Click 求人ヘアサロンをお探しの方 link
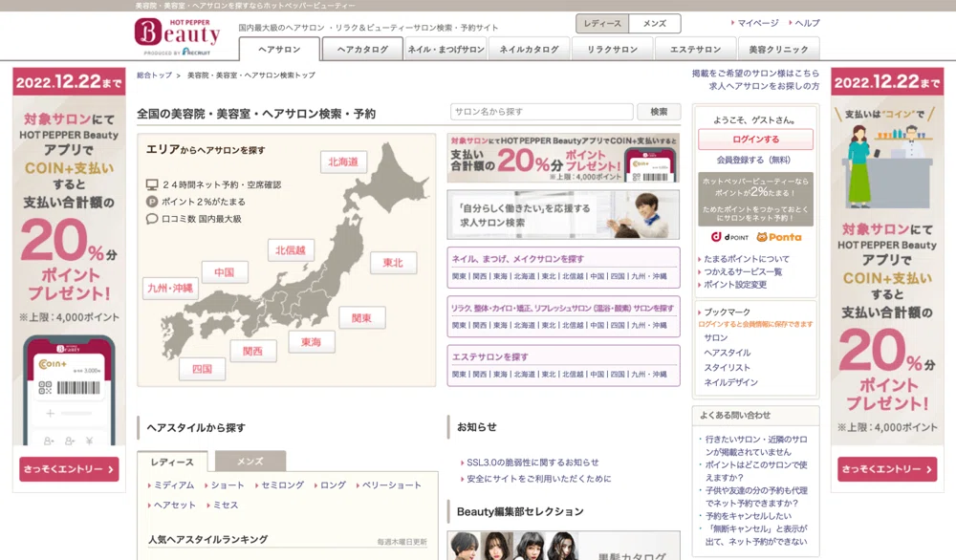Screen dimensions: 956x560 [764, 87]
